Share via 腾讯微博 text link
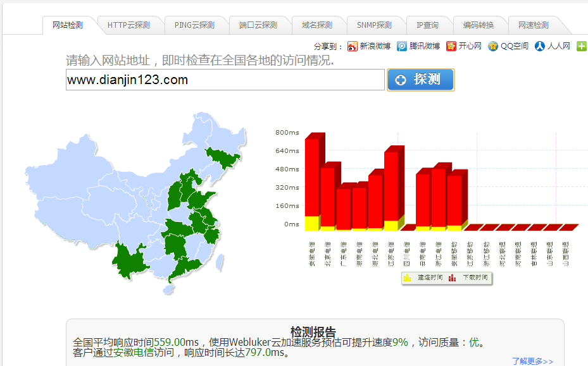This screenshot has width=588, height=366. [x=425, y=46]
